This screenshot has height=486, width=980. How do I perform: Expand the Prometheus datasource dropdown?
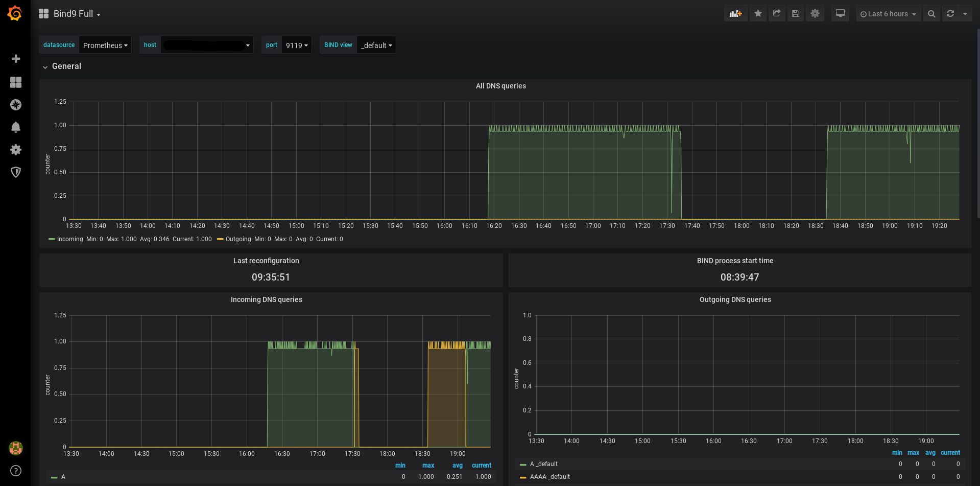(x=105, y=45)
